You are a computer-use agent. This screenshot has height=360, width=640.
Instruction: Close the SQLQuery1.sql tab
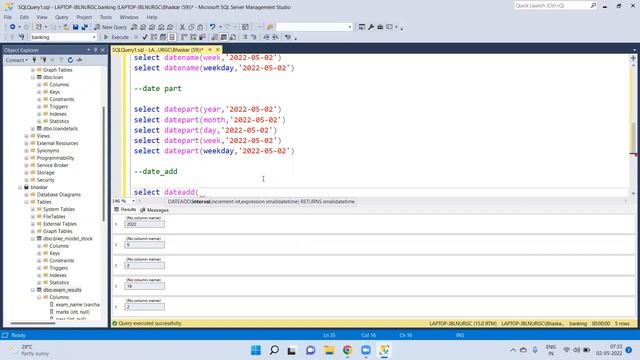tap(218, 50)
